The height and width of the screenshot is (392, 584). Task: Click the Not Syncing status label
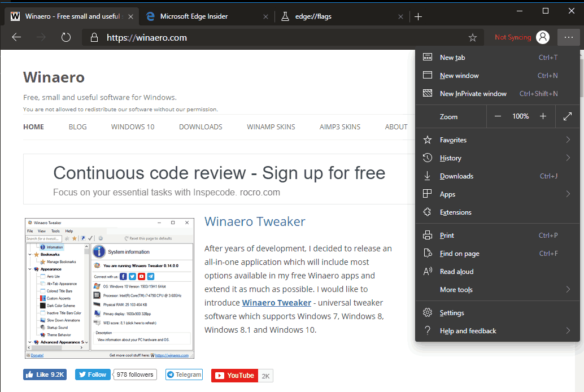(x=513, y=37)
